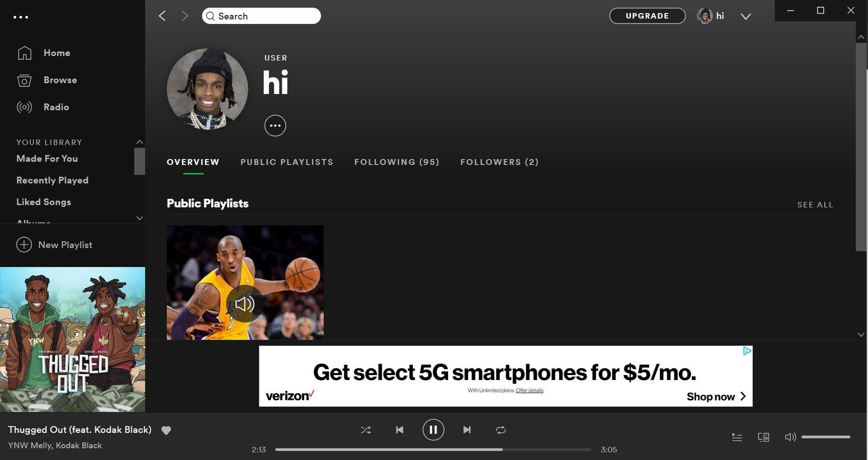This screenshot has width=868, height=460.
Task: Click Shop now on the Verizon ad
Action: (x=716, y=397)
